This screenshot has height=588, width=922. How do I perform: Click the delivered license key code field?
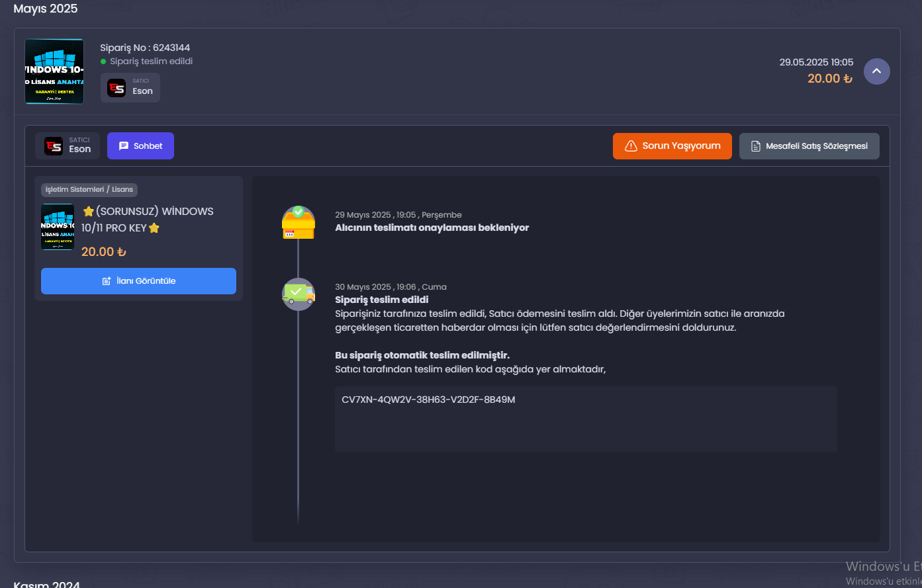pos(586,419)
